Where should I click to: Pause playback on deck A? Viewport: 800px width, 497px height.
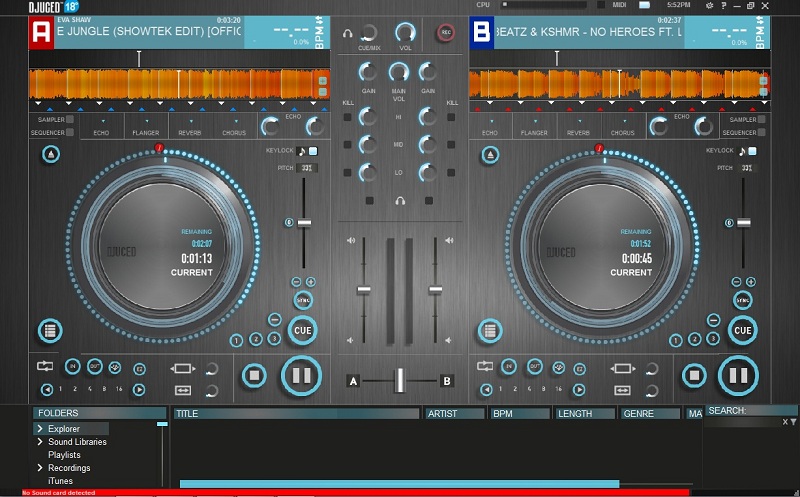[301, 376]
